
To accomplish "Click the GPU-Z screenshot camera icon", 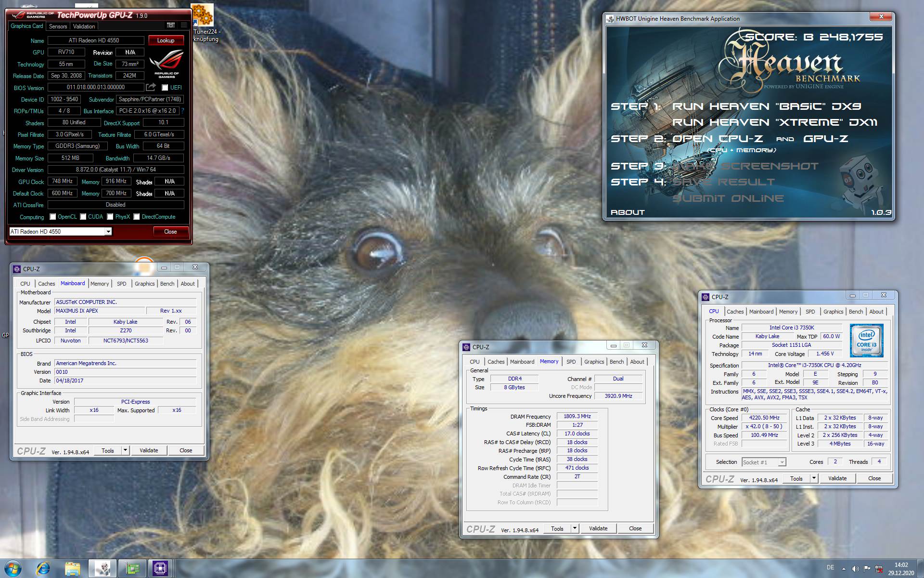I will 170,25.
